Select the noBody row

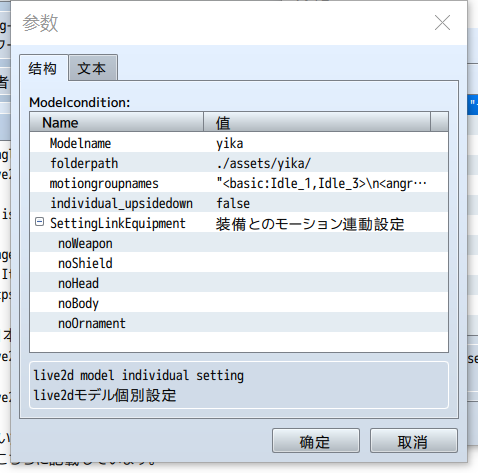(239, 303)
